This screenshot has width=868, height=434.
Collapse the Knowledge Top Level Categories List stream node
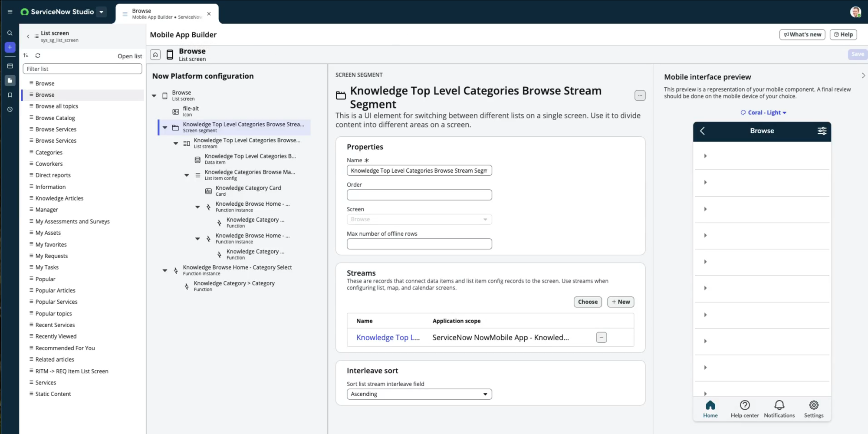click(176, 143)
